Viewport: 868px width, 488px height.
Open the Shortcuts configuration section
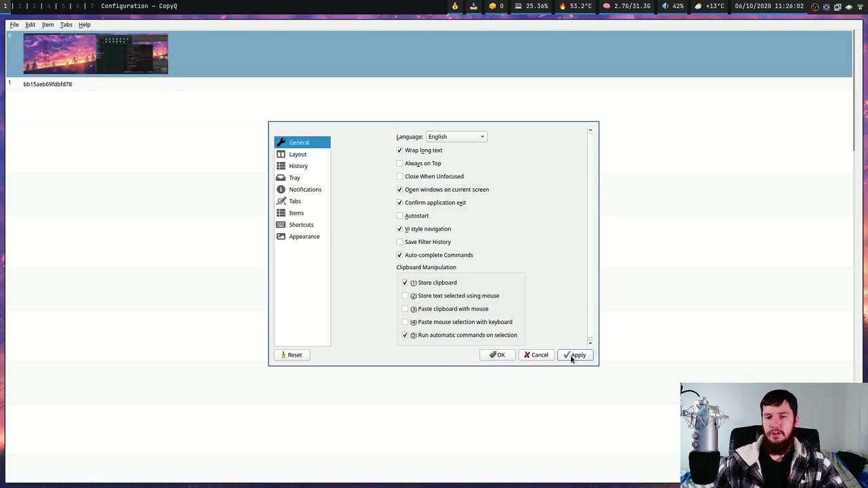pyautogui.click(x=301, y=224)
